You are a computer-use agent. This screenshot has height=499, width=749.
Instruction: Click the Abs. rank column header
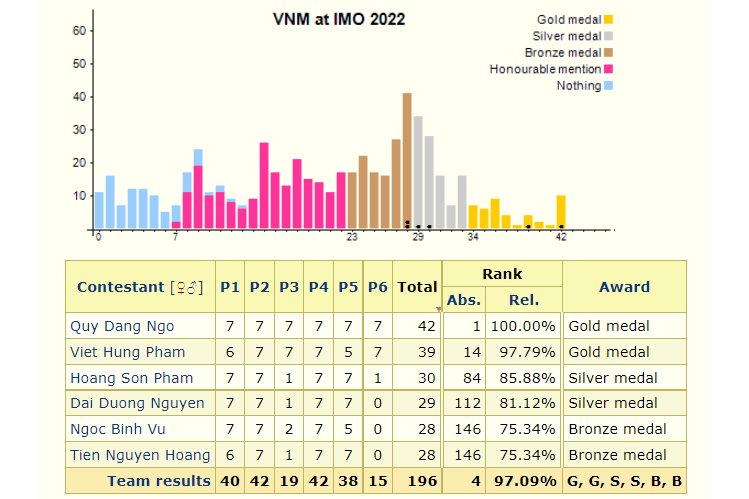tap(464, 300)
